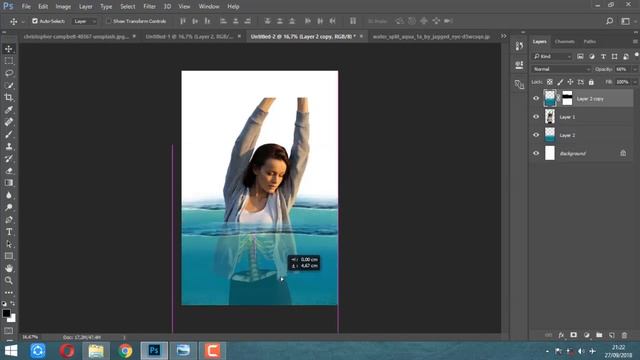
Task: Delete layer with trash icon
Action: (624, 335)
